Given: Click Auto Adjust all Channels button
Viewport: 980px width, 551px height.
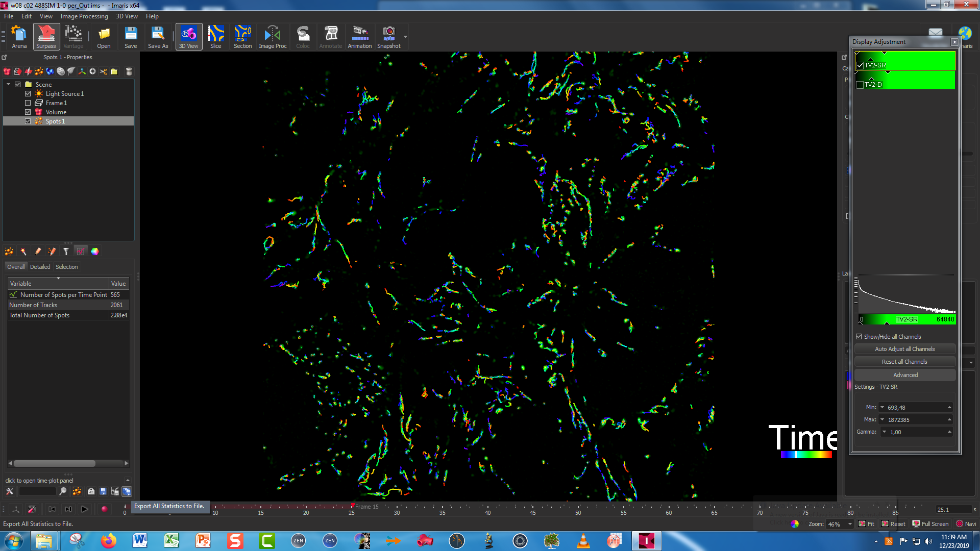Looking at the screenshot, I should coord(904,349).
